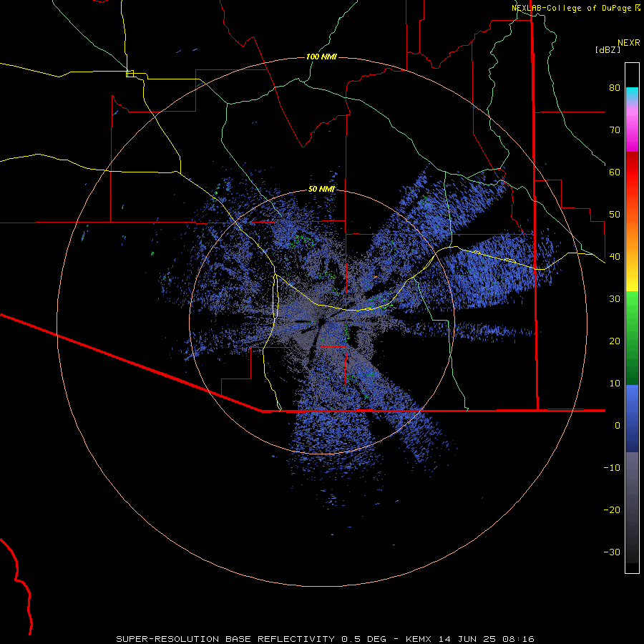Click the KEMX station identifier in caption
The image size is (644, 644).
[420, 639]
